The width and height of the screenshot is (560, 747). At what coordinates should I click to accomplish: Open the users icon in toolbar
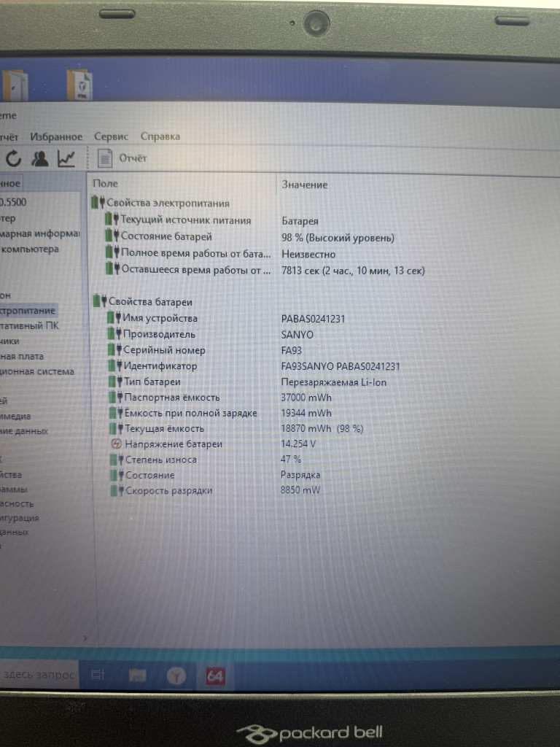point(40,158)
